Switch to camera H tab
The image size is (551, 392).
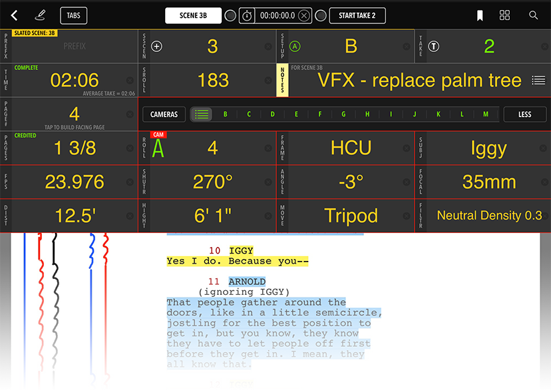pos(367,114)
